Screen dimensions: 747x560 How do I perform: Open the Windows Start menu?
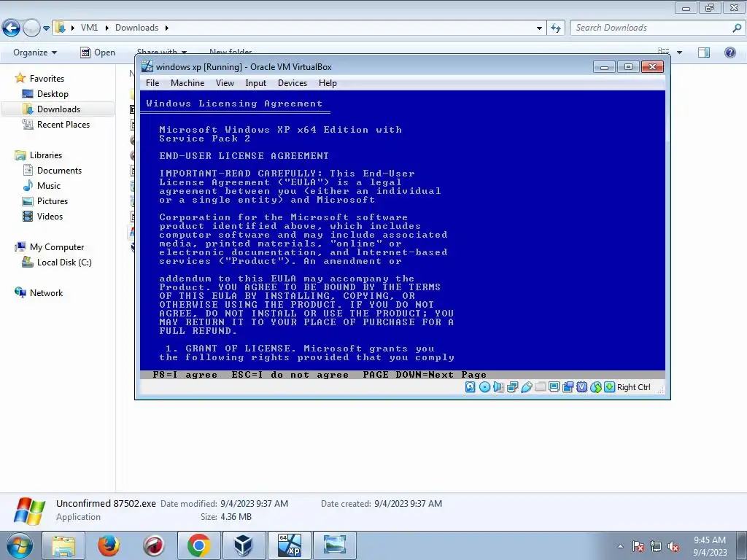click(x=18, y=545)
